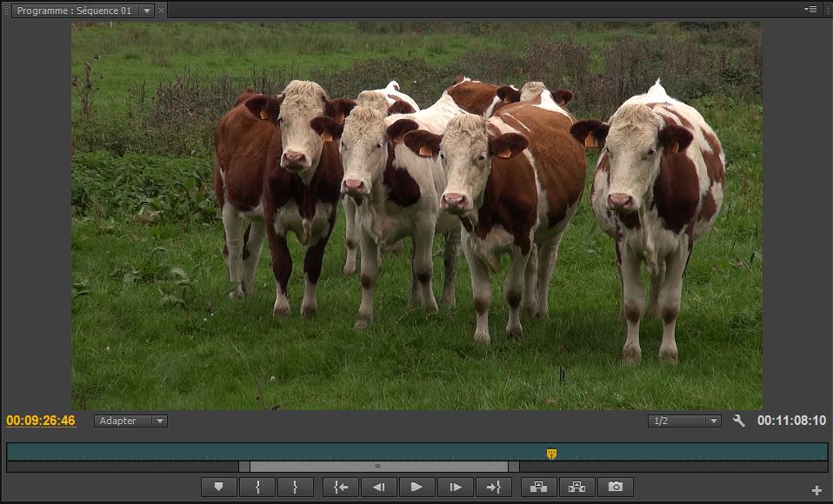Jump to the In point
The image size is (833, 504).
point(341,487)
